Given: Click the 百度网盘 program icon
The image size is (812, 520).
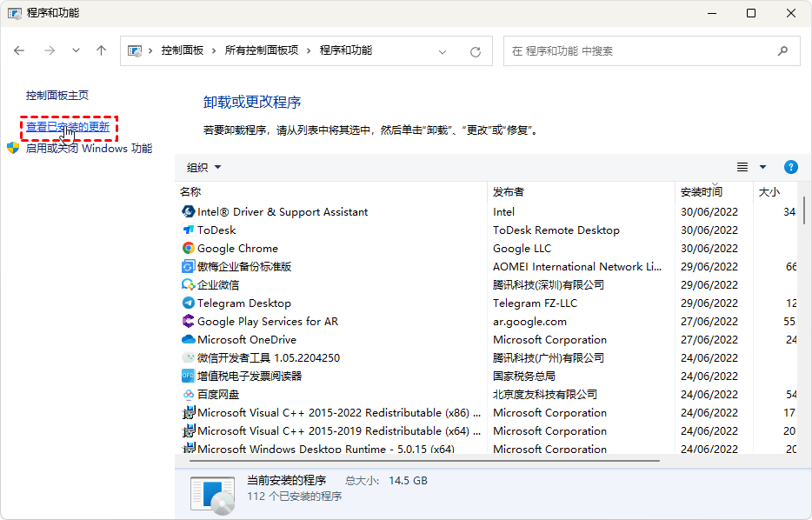Looking at the screenshot, I should [189, 394].
